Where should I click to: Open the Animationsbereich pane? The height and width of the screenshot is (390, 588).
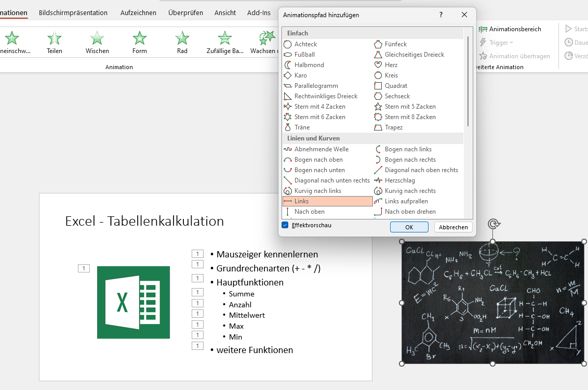click(515, 29)
